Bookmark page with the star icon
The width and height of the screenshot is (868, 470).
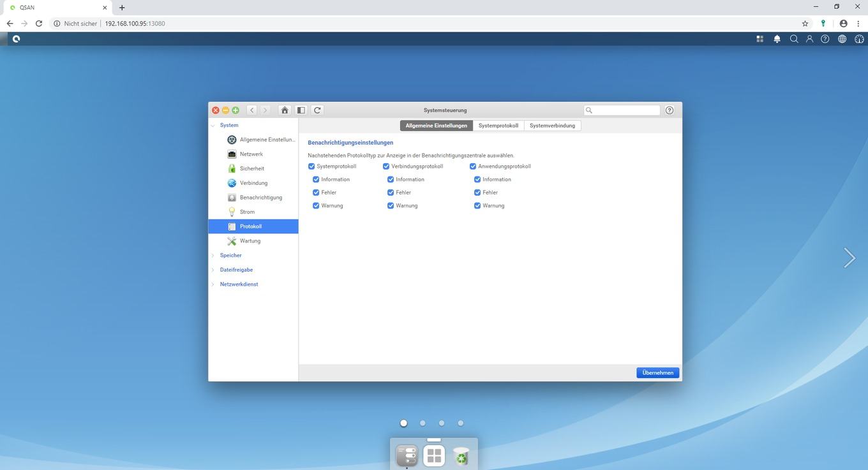click(805, 24)
